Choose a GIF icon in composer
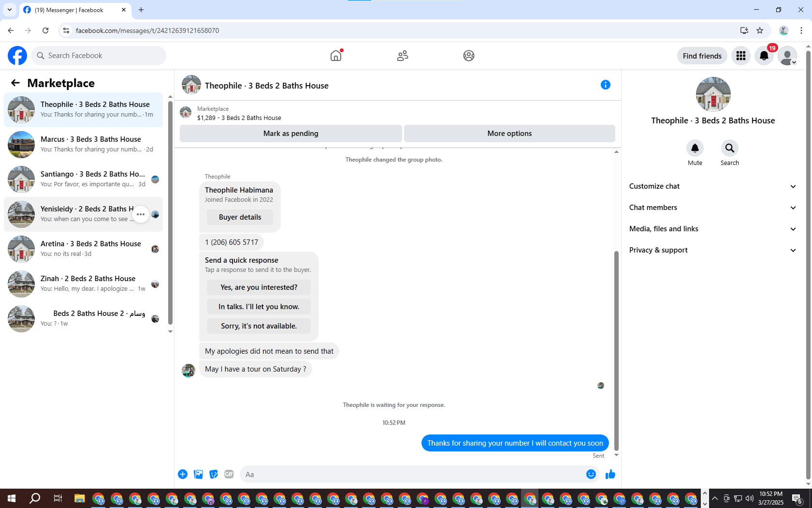Viewport: 812px width, 508px height. click(229, 474)
